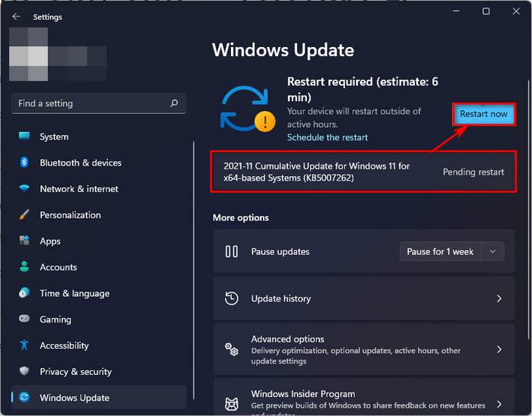Viewport: 532px width, 416px height.
Task: Click the KB5007262 cumulative update entry
Action: click(x=363, y=172)
